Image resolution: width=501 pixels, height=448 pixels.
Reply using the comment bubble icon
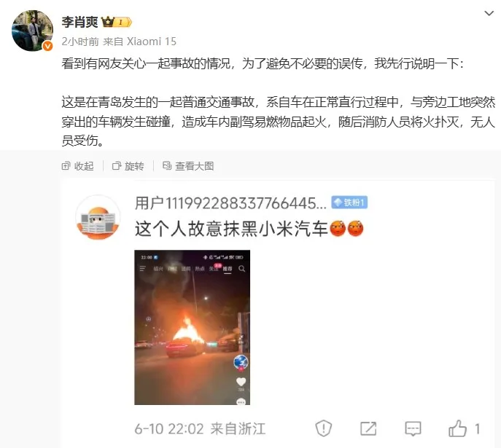coord(413,428)
